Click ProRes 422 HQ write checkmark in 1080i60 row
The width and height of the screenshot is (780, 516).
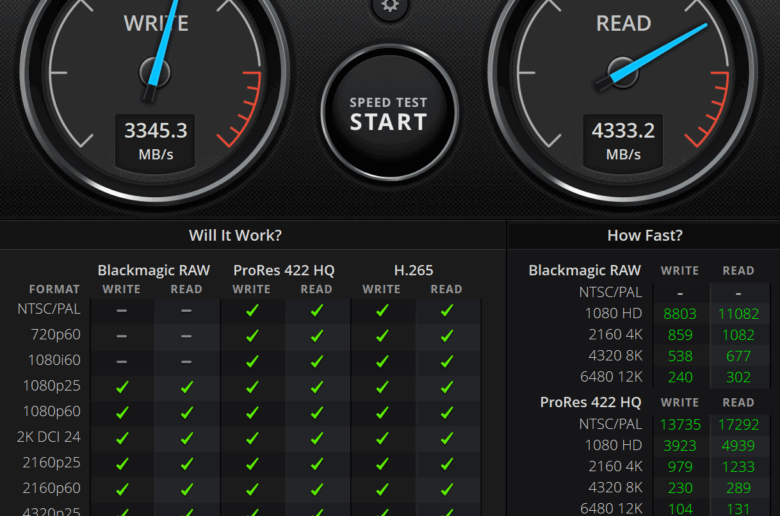click(252, 362)
